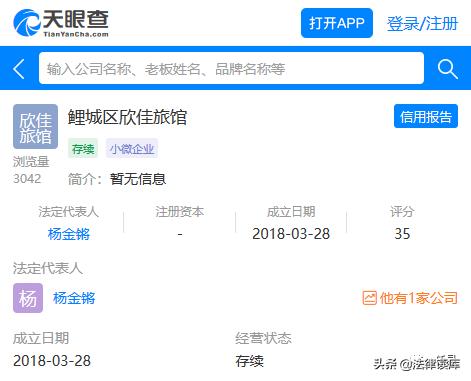Open 杨金锵 link next to the avatar
The image size is (471, 381).
coord(74,298)
